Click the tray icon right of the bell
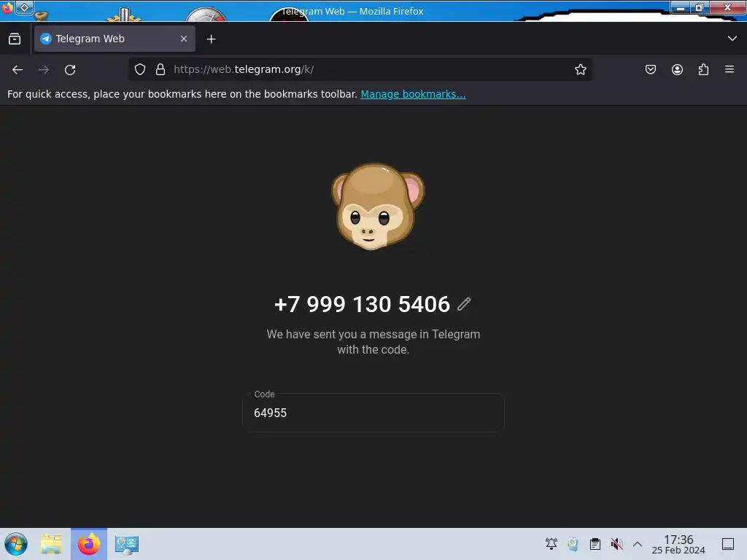The height and width of the screenshot is (560, 747). click(x=573, y=544)
